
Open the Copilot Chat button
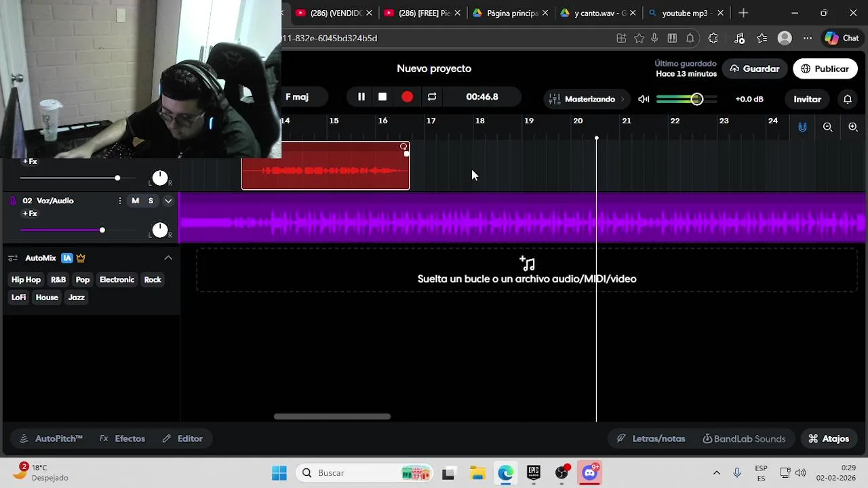pyautogui.click(x=842, y=39)
